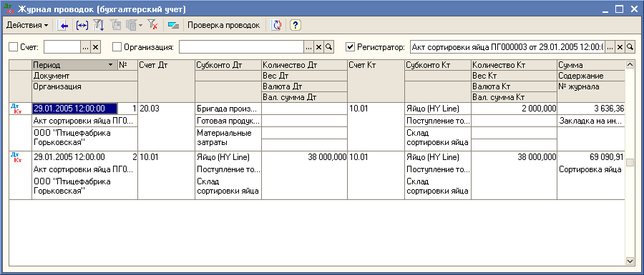
Task: Click the filter and sort settings icon
Action: (x=99, y=26)
